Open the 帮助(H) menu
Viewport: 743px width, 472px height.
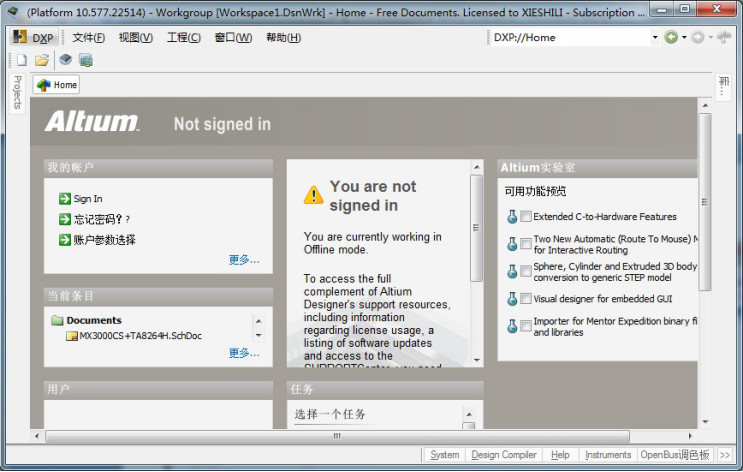(283, 37)
